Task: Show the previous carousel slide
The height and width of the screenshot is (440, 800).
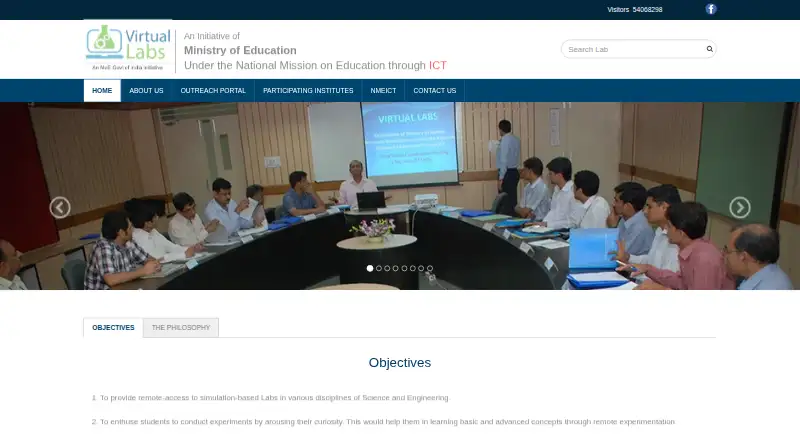Action: [x=60, y=208]
